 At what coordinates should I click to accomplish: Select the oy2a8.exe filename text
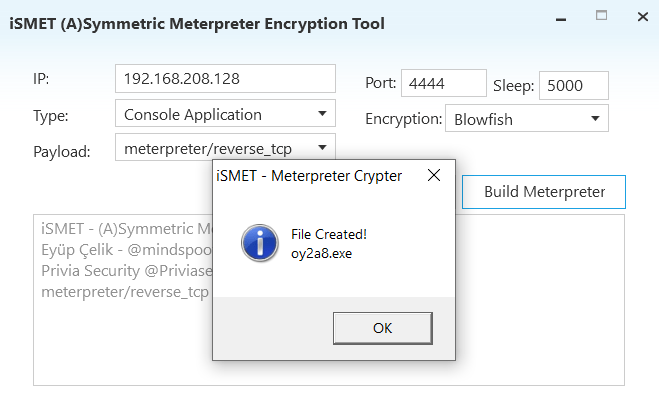tap(322, 254)
